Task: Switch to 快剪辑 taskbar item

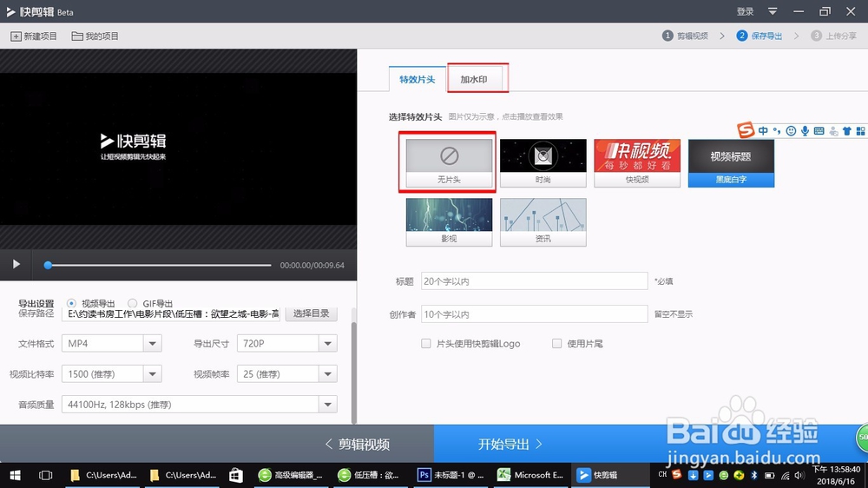Action: coord(610,475)
